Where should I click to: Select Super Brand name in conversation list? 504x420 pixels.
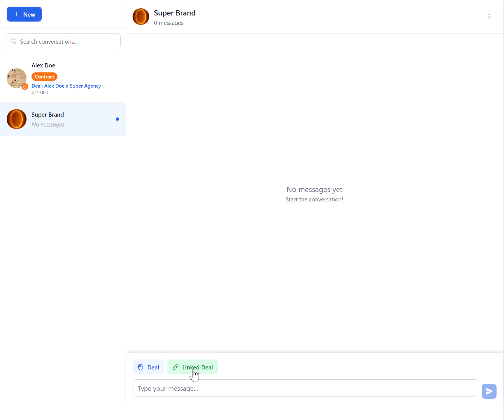point(48,115)
